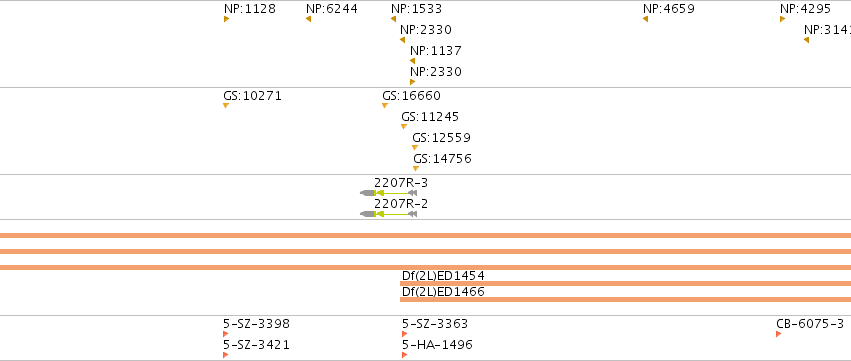The image size is (851, 361).
Task: Click the GS:12559 label text
Action: (441, 138)
